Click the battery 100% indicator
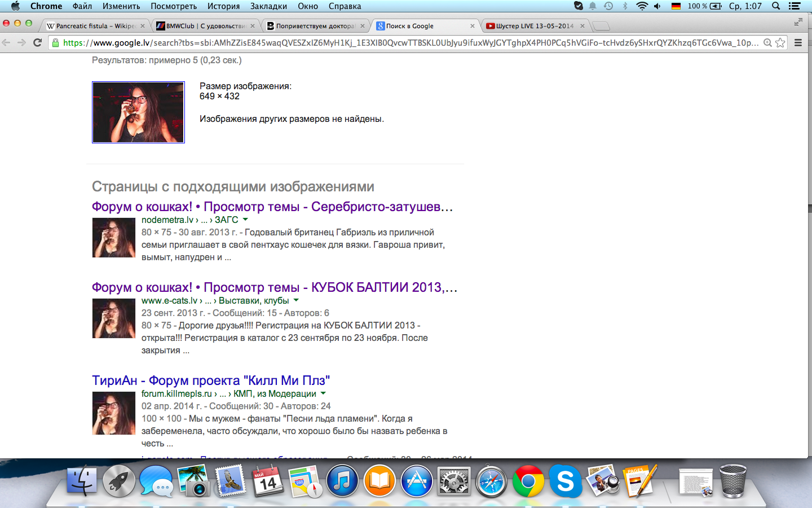Screen dimensions: 812x508 [x=704, y=6]
